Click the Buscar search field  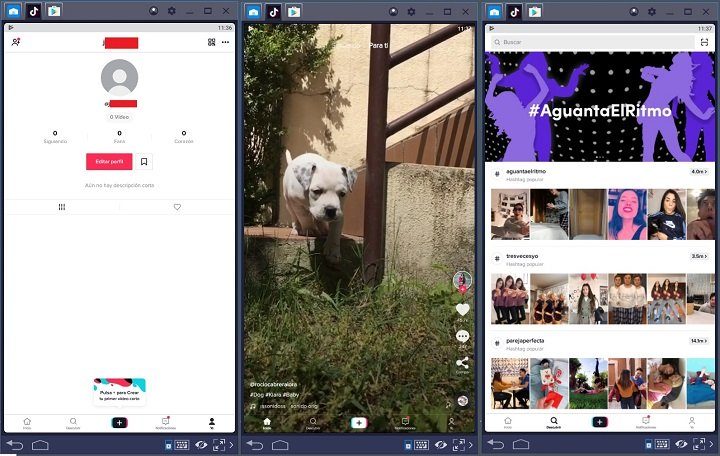point(592,42)
